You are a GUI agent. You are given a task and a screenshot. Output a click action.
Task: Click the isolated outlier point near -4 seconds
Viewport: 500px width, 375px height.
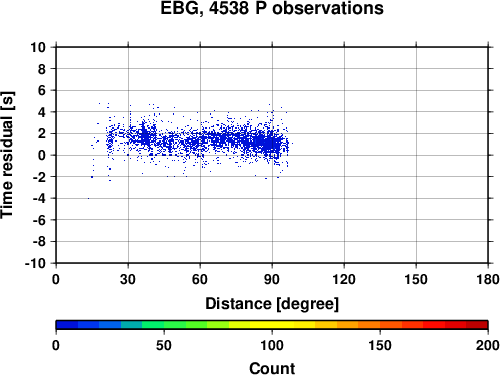coord(88,198)
